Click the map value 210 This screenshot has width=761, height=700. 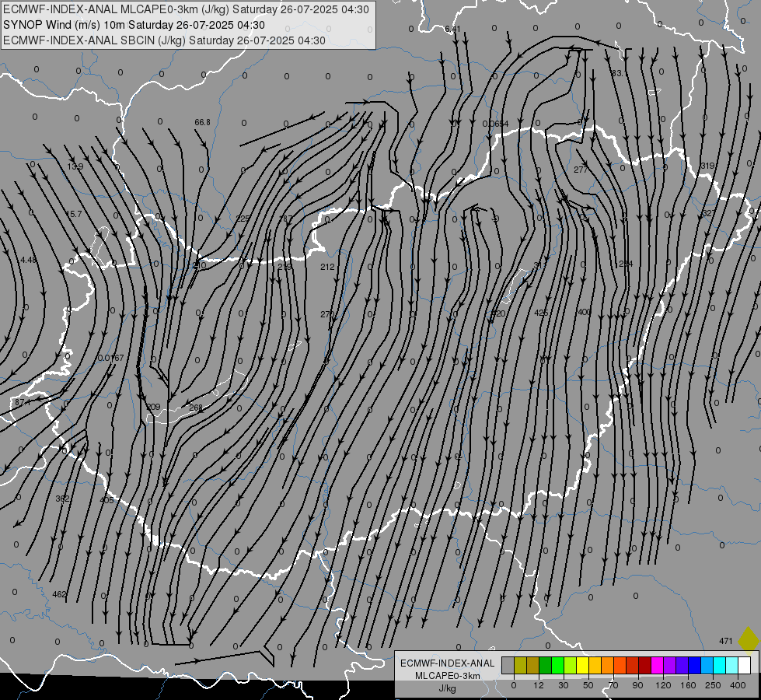tap(199, 266)
